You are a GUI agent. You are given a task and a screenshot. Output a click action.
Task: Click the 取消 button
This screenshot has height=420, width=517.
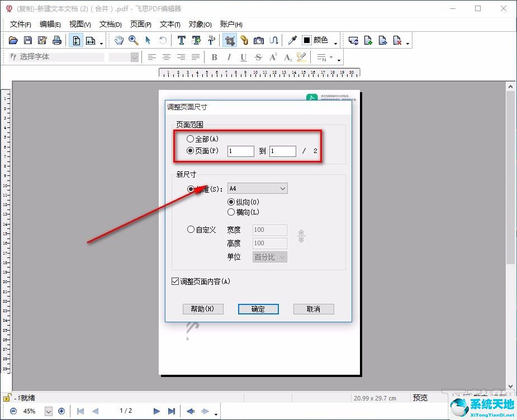pyautogui.click(x=313, y=309)
